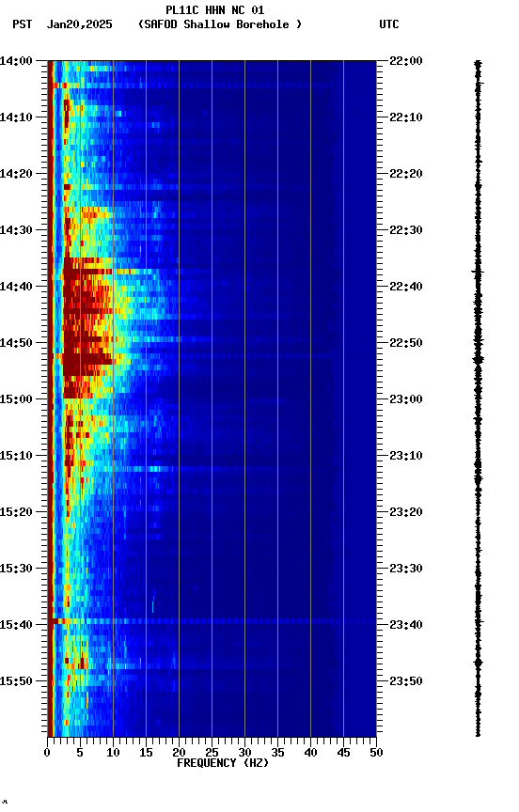Click the 22:50 UTC time label
Screen dimensions: 519x812
pos(406,343)
